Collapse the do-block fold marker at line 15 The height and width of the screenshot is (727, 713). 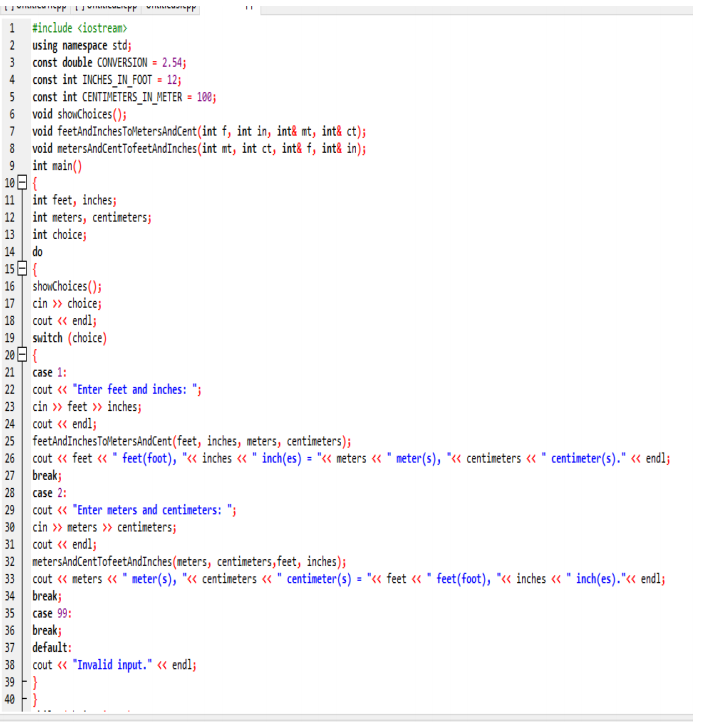click(x=22, y=268)
